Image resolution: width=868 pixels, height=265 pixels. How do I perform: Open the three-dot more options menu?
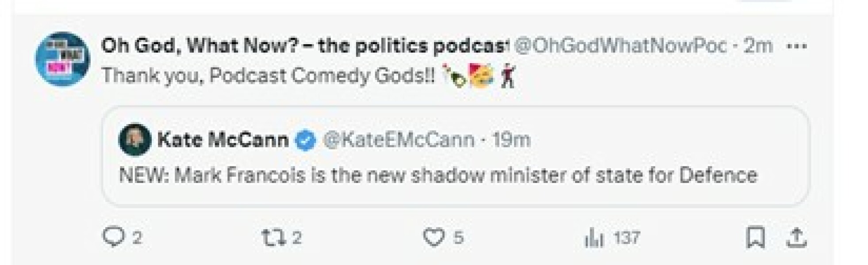[797, 46]
